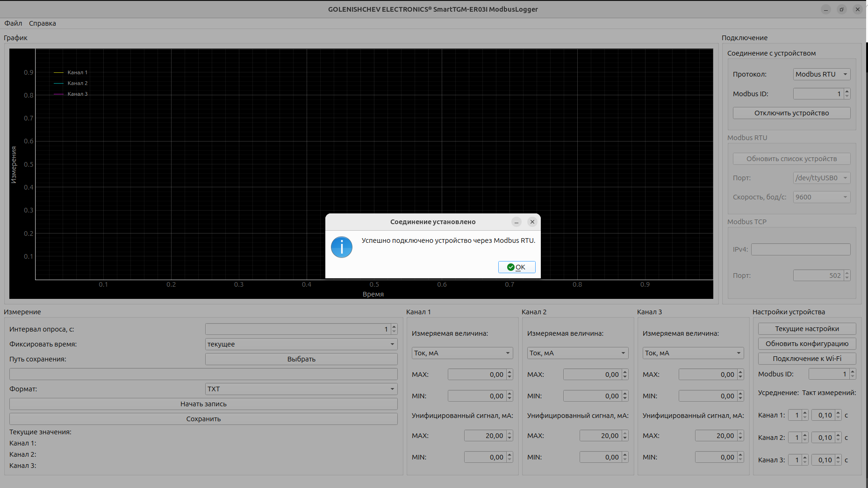Click the save path text field
868x488 pixels.
tap(203, 374)
